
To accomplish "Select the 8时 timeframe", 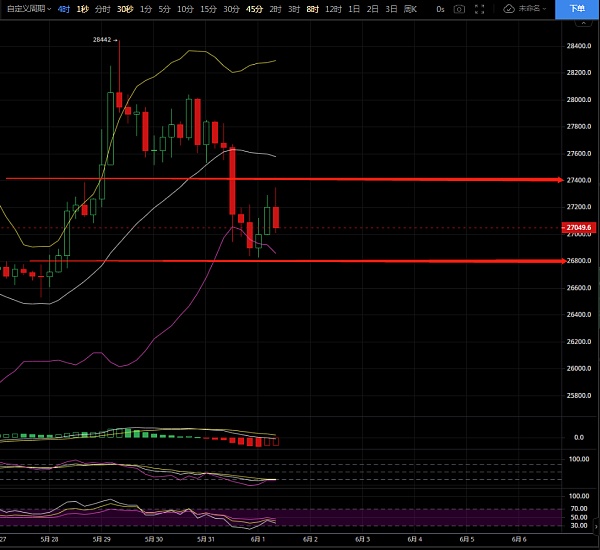I will tap(313, 9).
